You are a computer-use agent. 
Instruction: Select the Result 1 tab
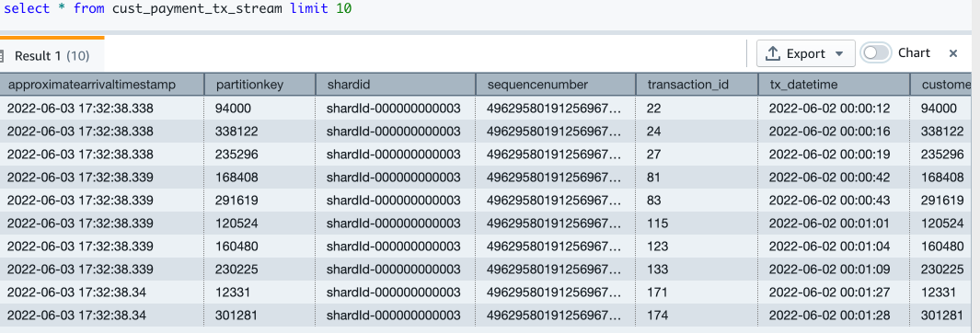(x=52, y=55)
